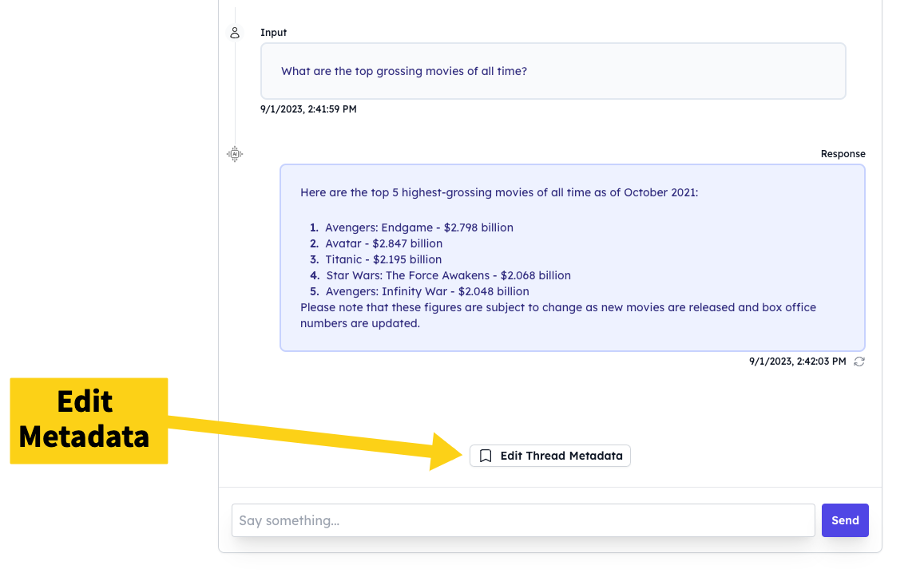
Task: Click the 'Please note' disclaimer text in response
Action: pyautogui.click(x=557, y=307)
